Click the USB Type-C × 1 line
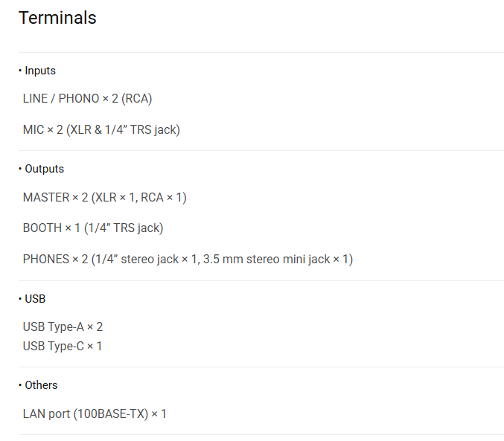 (x=63, y=346)
